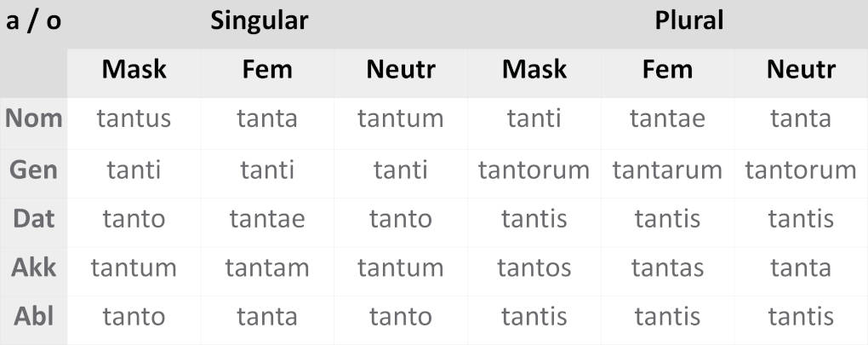Image resolution: width=868 pixels, height=345 pixels.
Task: Select 'tantae' in the Dat row
Action: [x=267, y=219]
